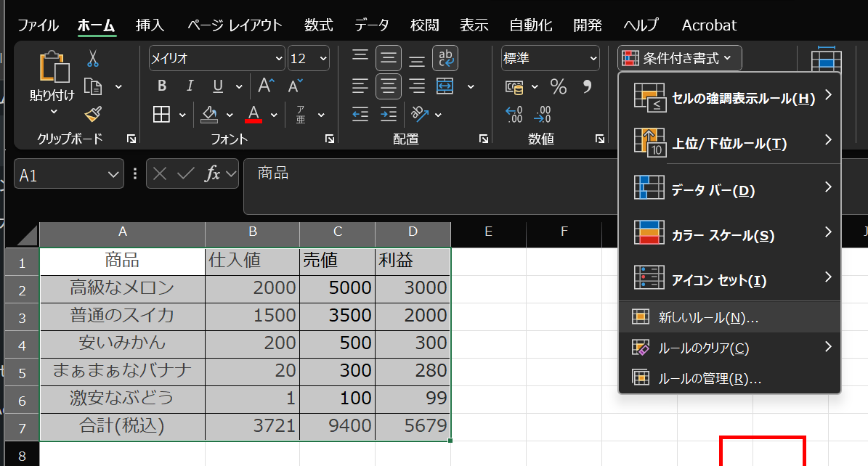Align text to the right
Image resolution: width=868 pixels, height=466 pixels.
(417, 86)
